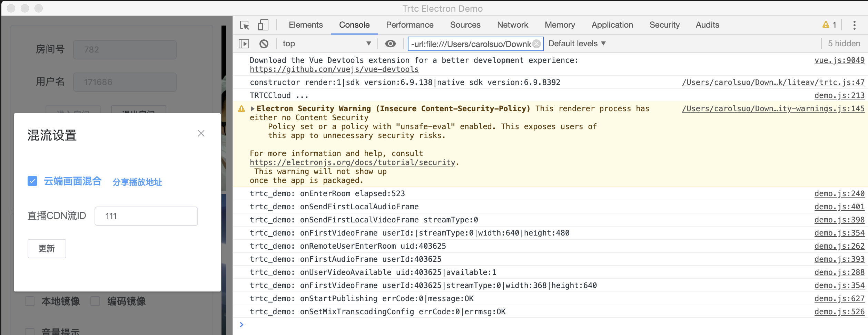This screenshot has width=868, height=335.
Task: Clear the console filter with the x icon
Action: tap(536, 44)
